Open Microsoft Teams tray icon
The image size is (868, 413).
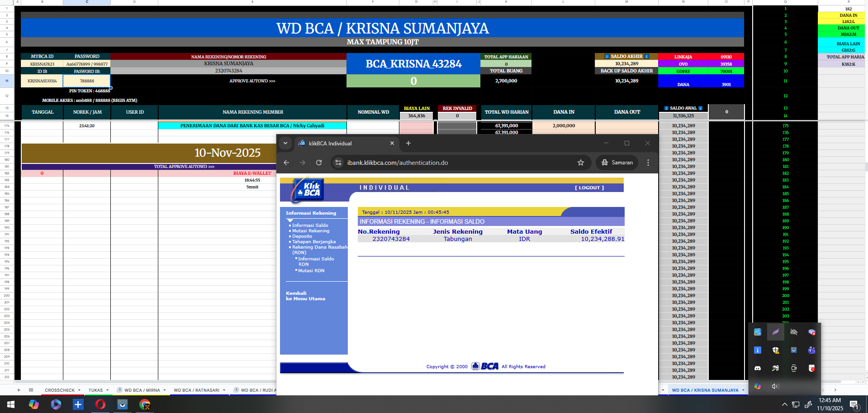tap(812, 350)
